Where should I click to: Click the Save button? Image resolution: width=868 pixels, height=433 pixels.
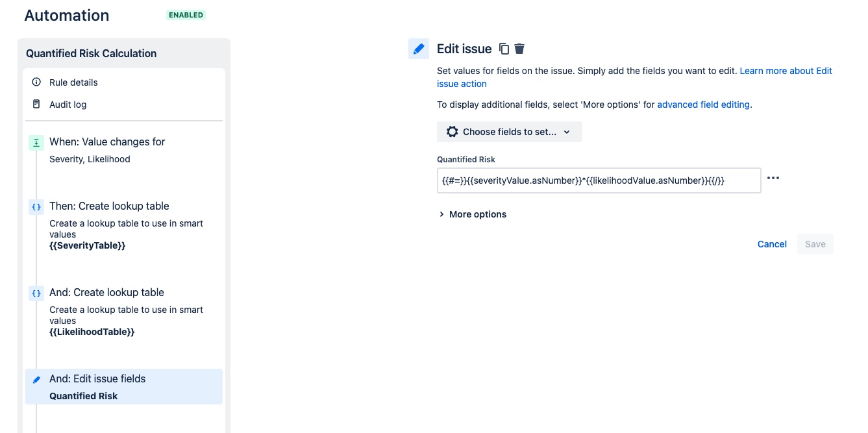point(815,244)
